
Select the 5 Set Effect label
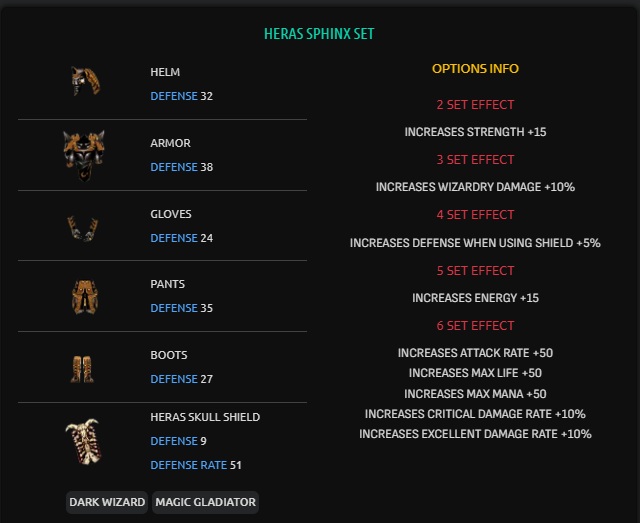[475, 271]
